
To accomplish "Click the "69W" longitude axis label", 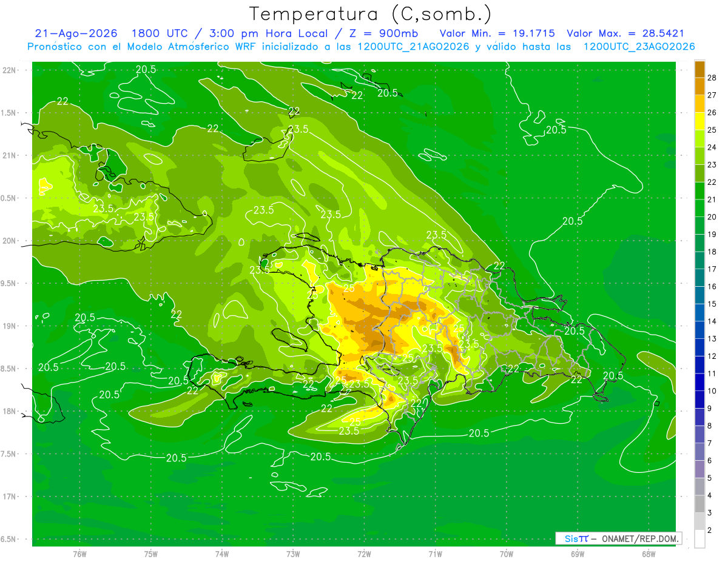I will click(x=578, y=554).
